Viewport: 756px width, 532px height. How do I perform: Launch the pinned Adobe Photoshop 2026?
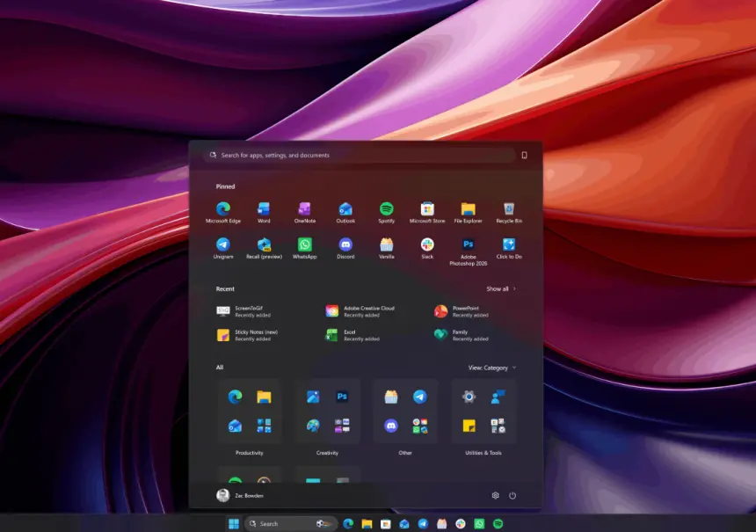[469, 251]
